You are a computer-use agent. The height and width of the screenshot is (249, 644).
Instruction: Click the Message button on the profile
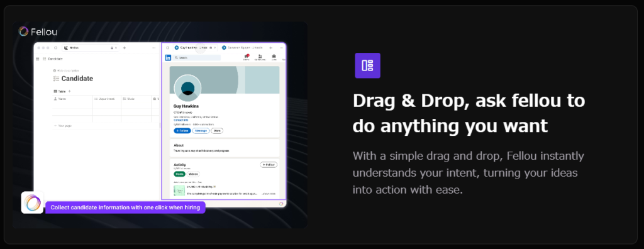tap(201, 131)
